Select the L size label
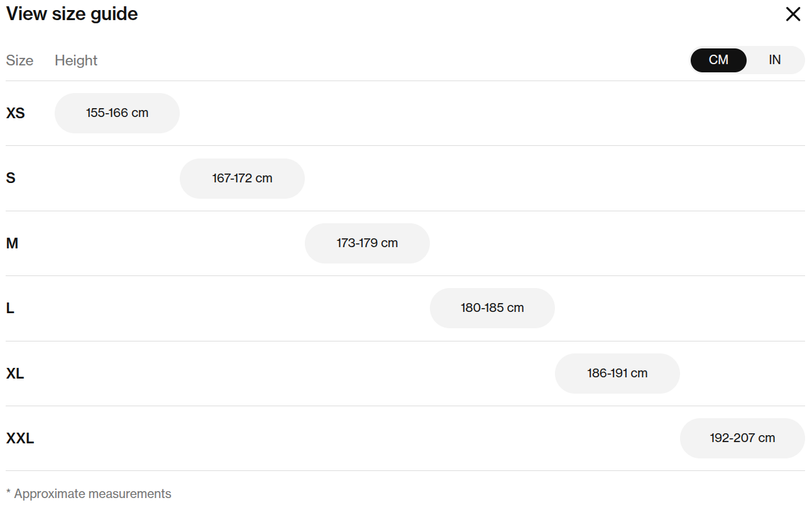The image size is (812, 510). pos(10,309)
